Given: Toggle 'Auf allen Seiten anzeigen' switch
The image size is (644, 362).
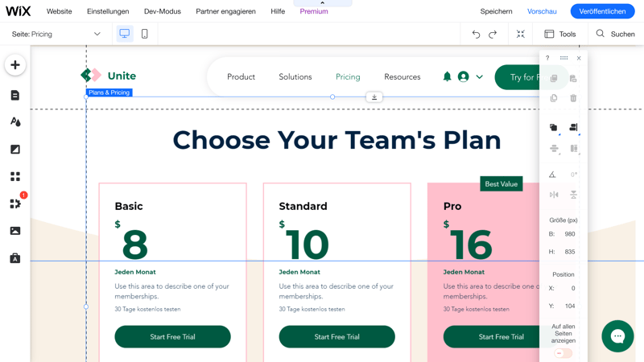Looking at the screenshot, I should click(x=563, y=353).
